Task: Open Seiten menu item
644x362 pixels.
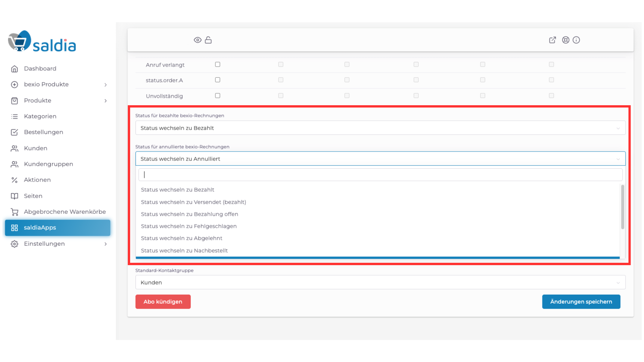Action: point(58,196)
